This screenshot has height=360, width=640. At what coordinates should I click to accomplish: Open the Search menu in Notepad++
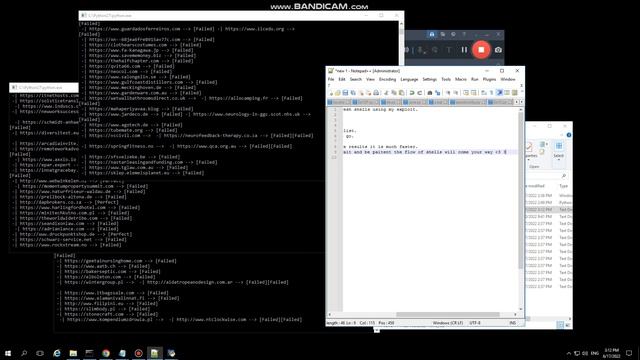[356, 79]
